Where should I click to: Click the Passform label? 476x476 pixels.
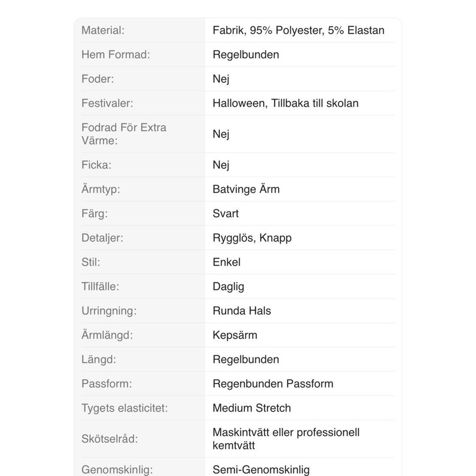[106, 384]
